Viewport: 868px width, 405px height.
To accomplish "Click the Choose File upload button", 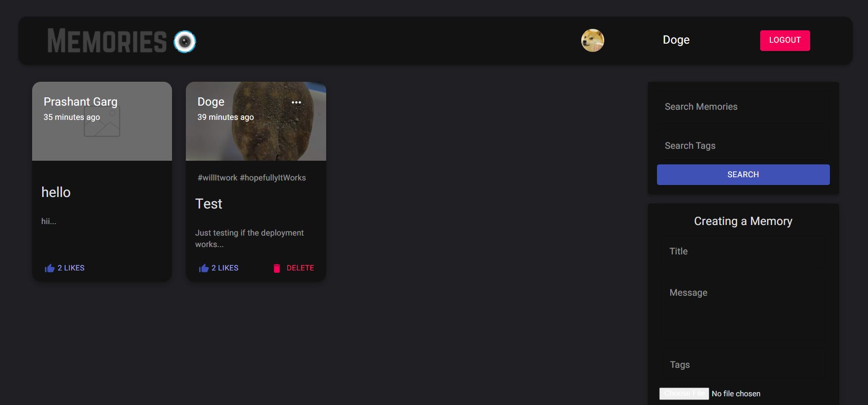I will 684,394.
